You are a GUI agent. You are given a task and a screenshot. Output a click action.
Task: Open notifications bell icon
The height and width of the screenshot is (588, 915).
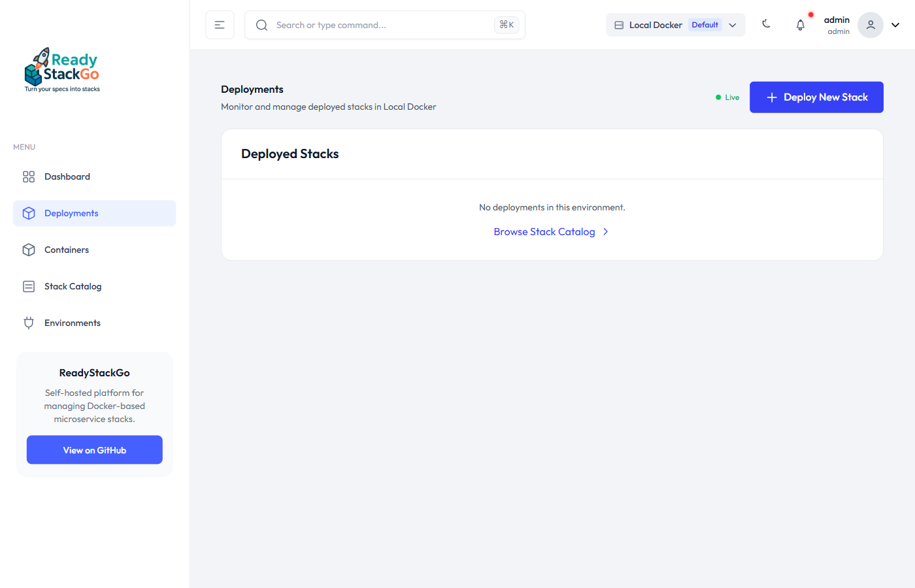tap(800, 25)
